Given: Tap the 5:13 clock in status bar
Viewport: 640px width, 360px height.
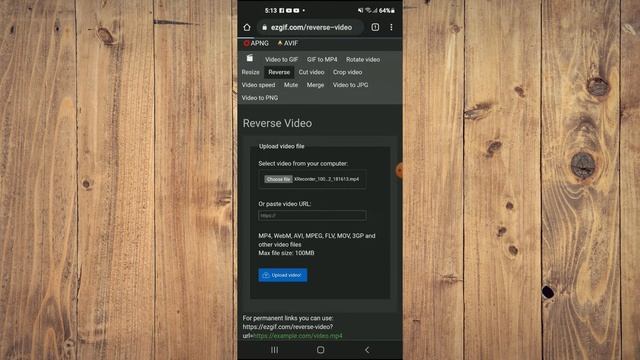Looking at the screenshot, I should 271,10.
